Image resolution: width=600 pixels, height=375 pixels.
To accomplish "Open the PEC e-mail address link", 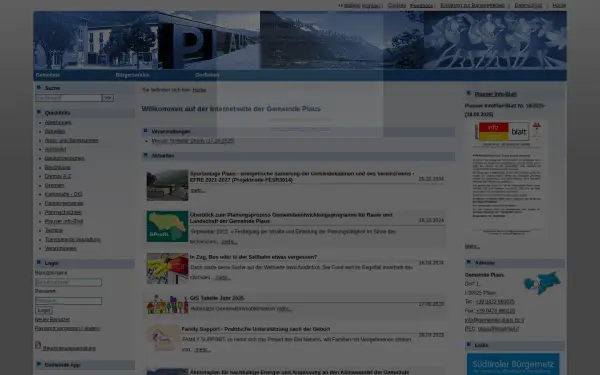I will pos(498,329).
